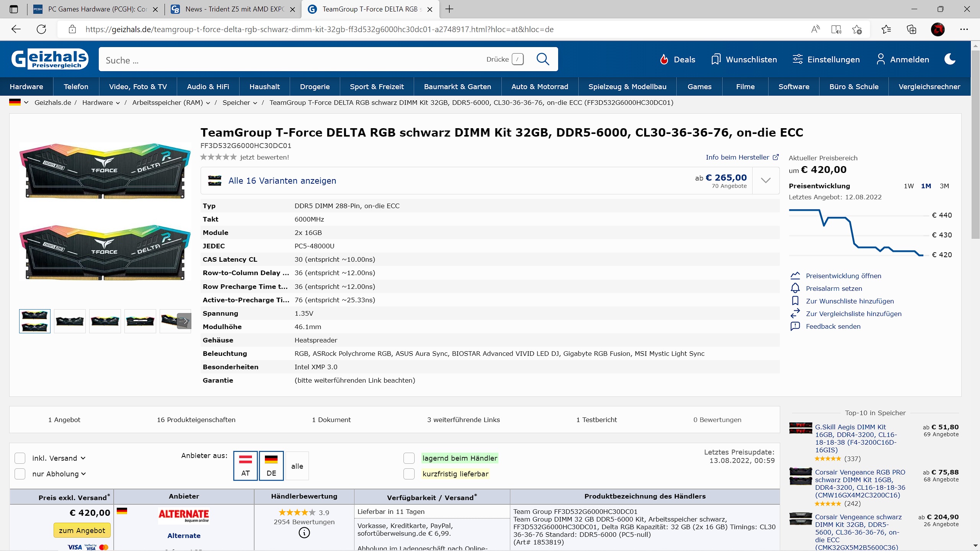980x551 pixels.
Task: Click Zur Vergleichsliste hinzufügen arrows icon
Action: point(795,313)
